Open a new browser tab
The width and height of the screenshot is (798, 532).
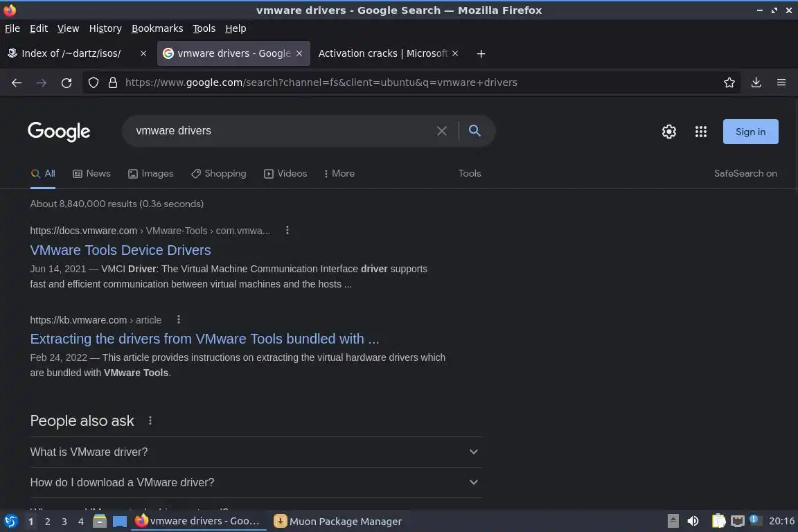pyautogui.click(x=481, y=53)
